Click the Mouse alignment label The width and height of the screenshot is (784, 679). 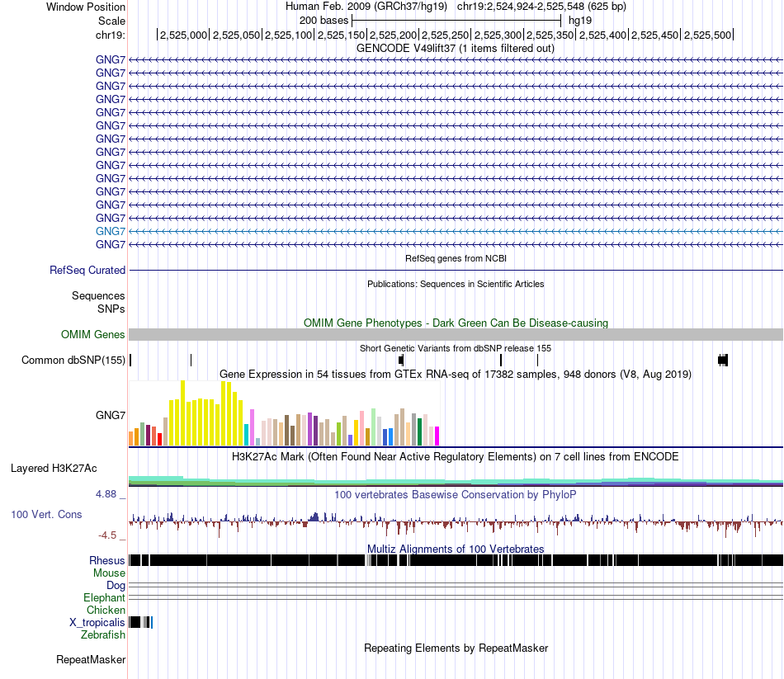click(109, 573)
